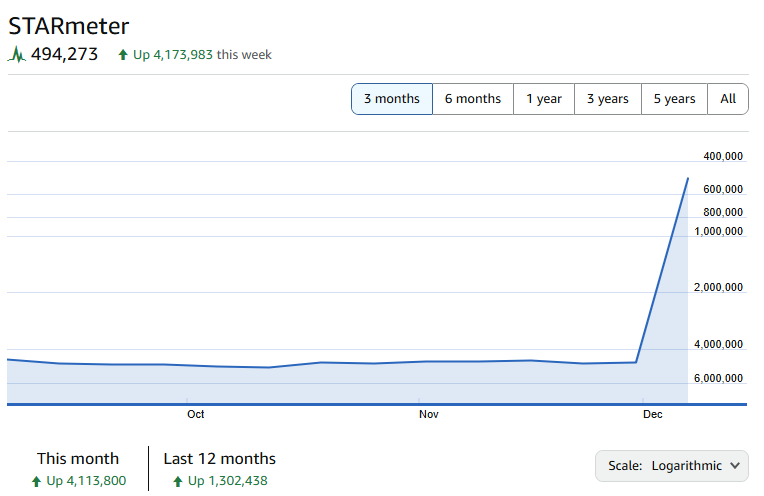The height and width of the screenshot is (496, 764).
Task: Click the 6,000,000 axis label
Action: (x=719, y=378)
